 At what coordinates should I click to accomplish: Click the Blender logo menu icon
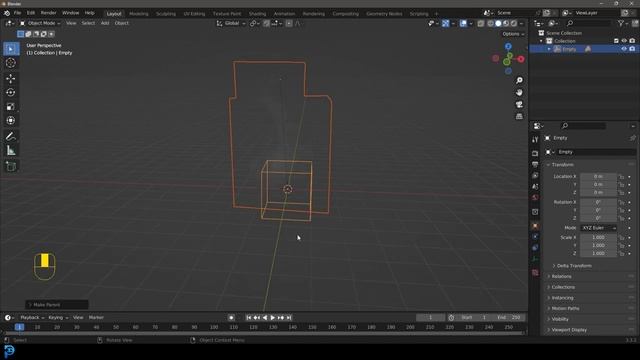(x=7, y=13)
